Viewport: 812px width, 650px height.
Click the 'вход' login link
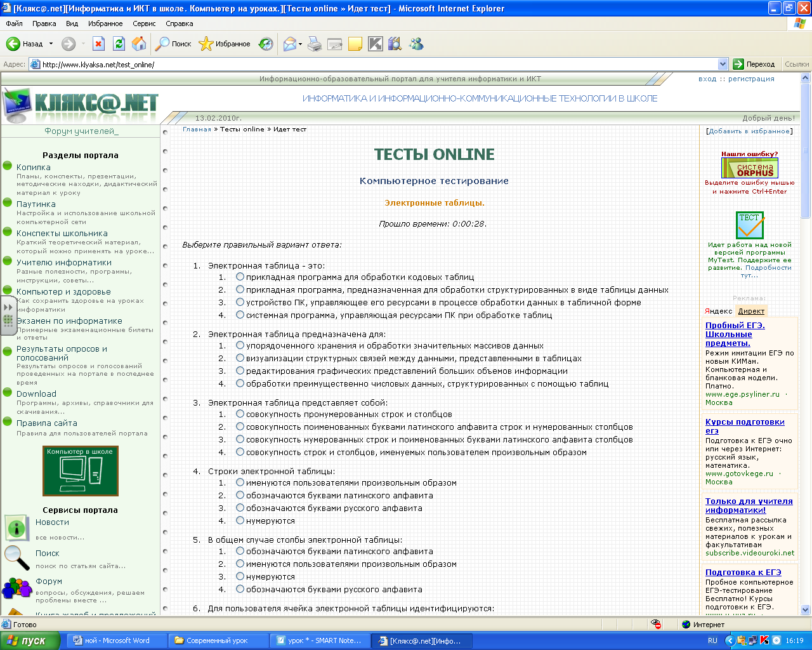tap(707, 79)
